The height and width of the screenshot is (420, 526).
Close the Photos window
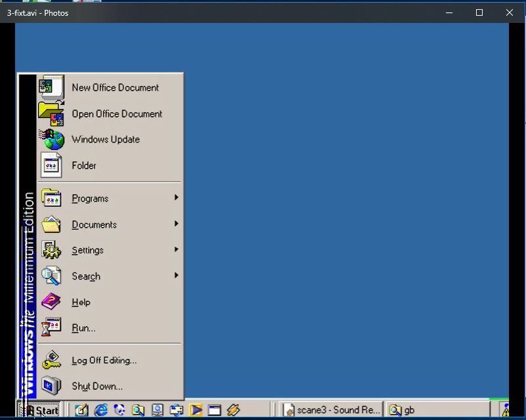point(510,12)
